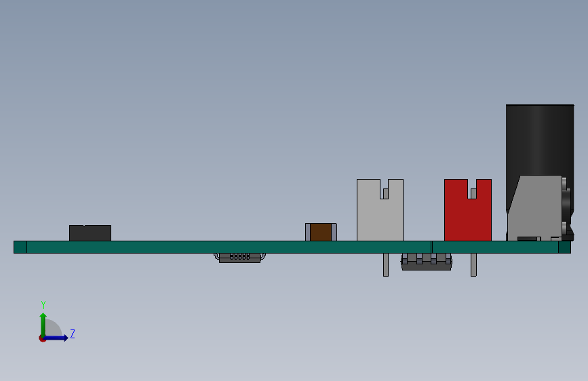Select the green PCB board edge

tap(292, 247)
